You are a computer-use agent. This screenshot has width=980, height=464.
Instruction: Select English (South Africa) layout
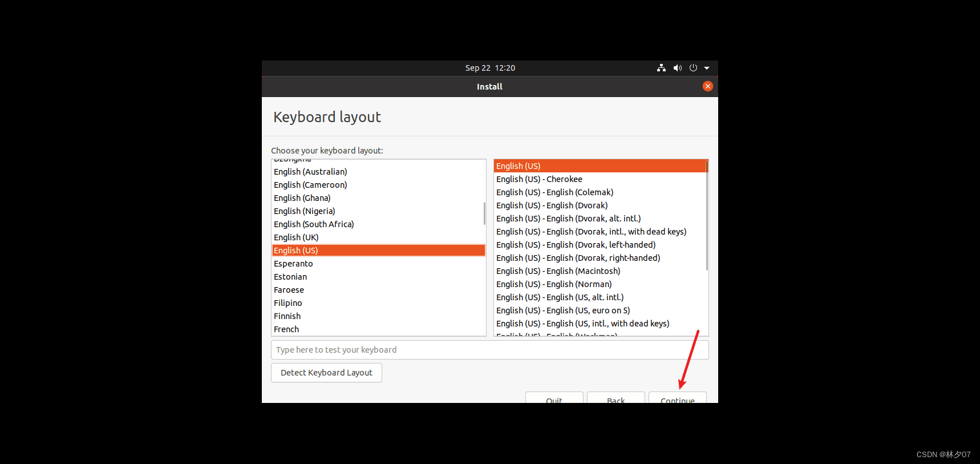click(378, 224)
